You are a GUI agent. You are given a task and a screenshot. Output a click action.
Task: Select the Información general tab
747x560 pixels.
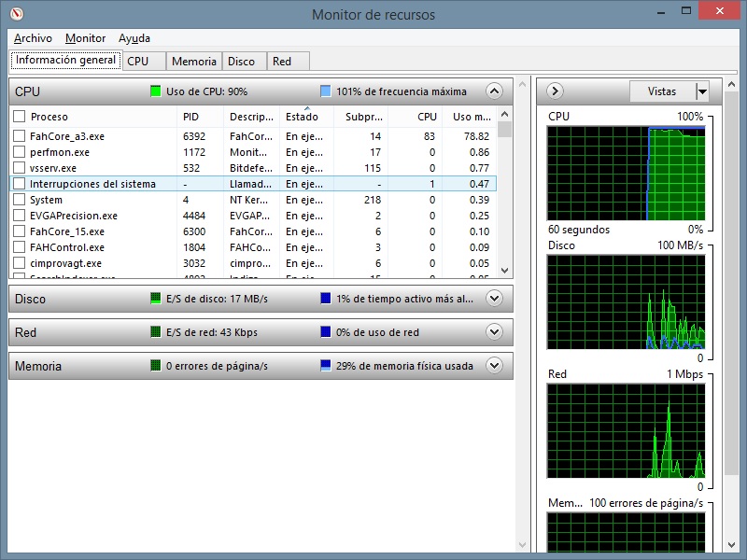click(65, 60)
